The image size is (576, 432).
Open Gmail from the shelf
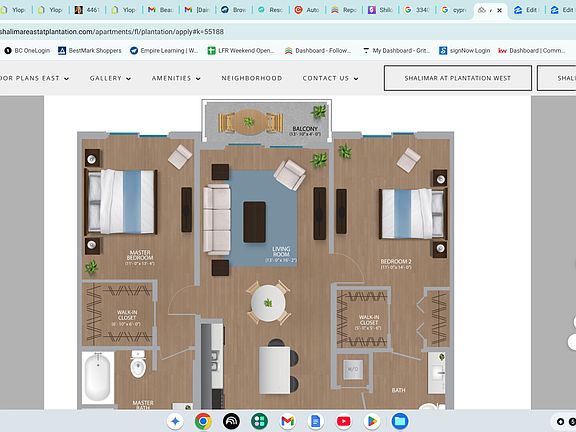click(288, 421)
